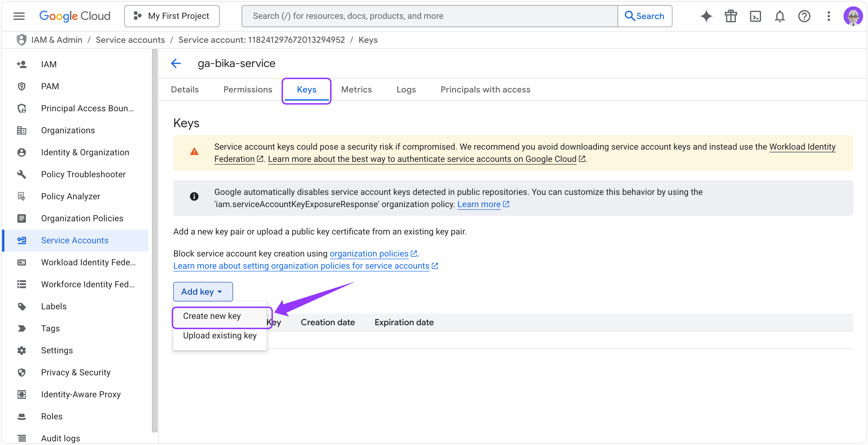Viewport: 868px width, 445px height.
Task: Click the Gemini AI sparkle icon
Action: (x=706, y=16)
